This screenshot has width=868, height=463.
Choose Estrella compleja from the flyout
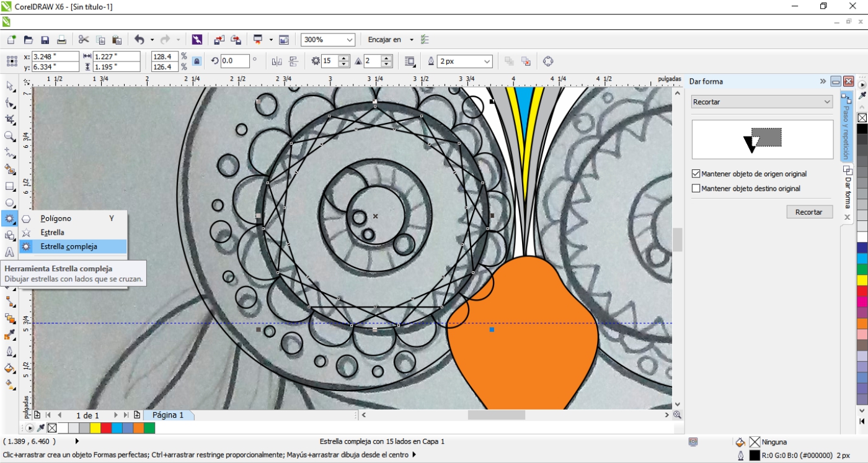(73, 246)
